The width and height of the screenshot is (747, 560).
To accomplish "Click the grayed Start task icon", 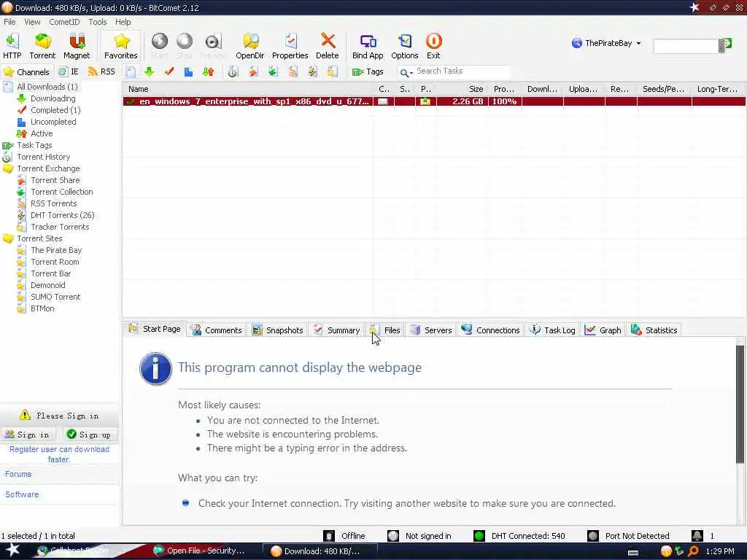I will pos(160,46).
